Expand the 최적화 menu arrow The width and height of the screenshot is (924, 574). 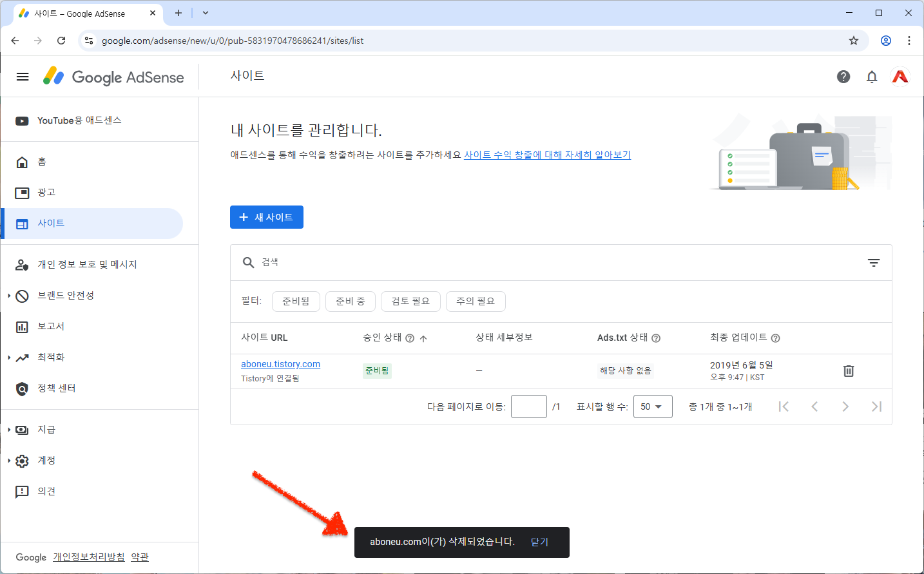tap(9, 358)
